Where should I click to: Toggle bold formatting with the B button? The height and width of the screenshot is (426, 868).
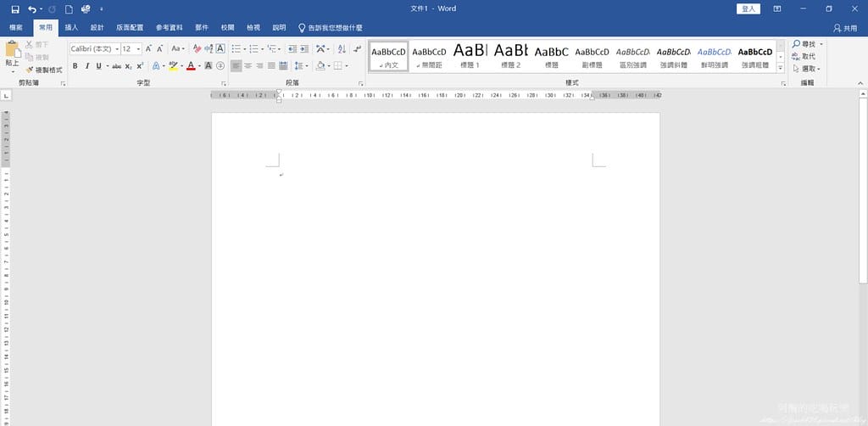[x=75, y=66]
